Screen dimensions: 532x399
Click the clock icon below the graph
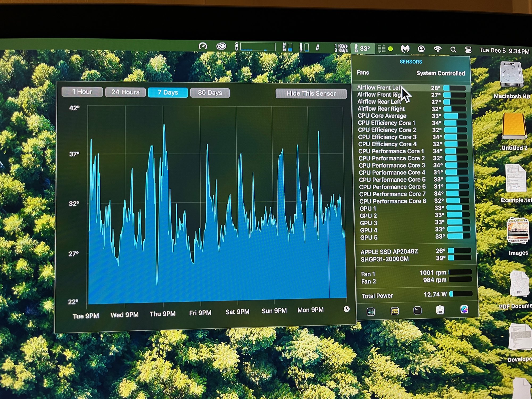pyautogui.click(x=346, y=309)
